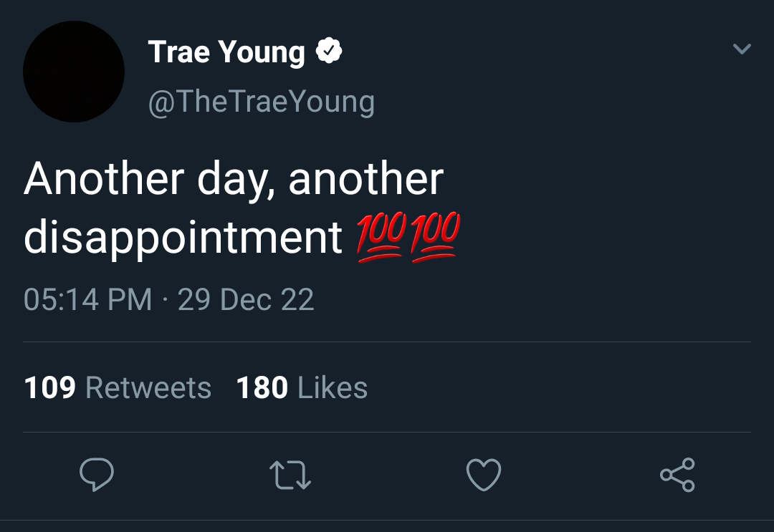Open the black circular profile picture

click(x=74, y=72)
